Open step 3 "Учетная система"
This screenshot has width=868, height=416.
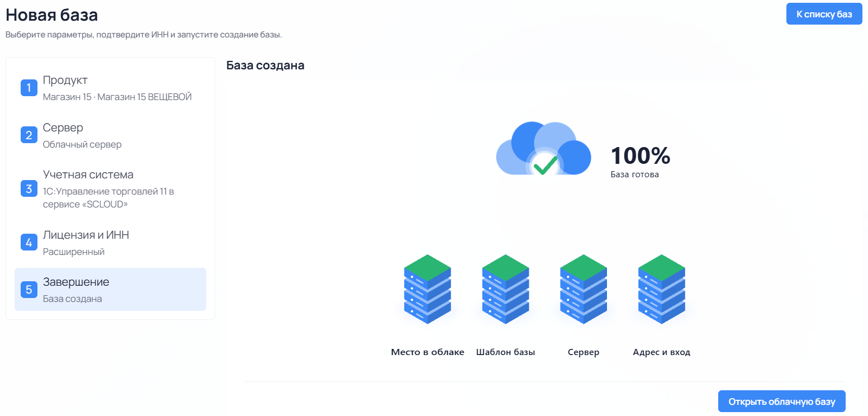coord(110,189)
